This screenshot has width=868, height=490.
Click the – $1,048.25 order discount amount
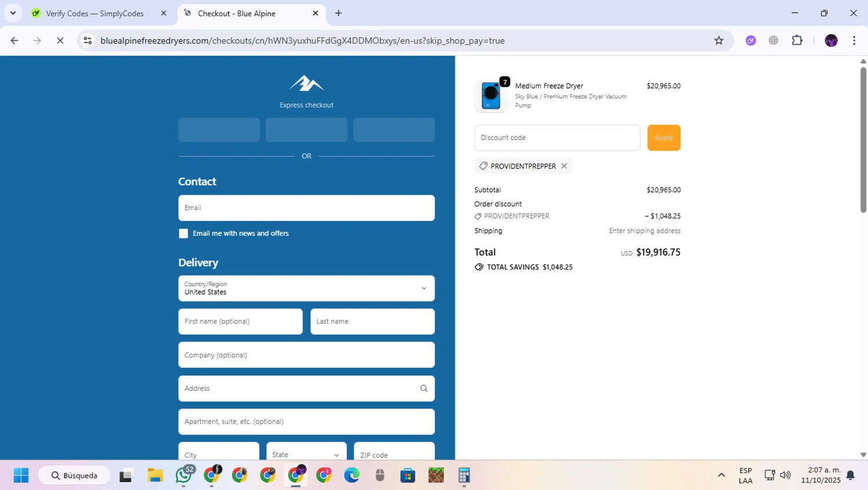pos(663,216)
